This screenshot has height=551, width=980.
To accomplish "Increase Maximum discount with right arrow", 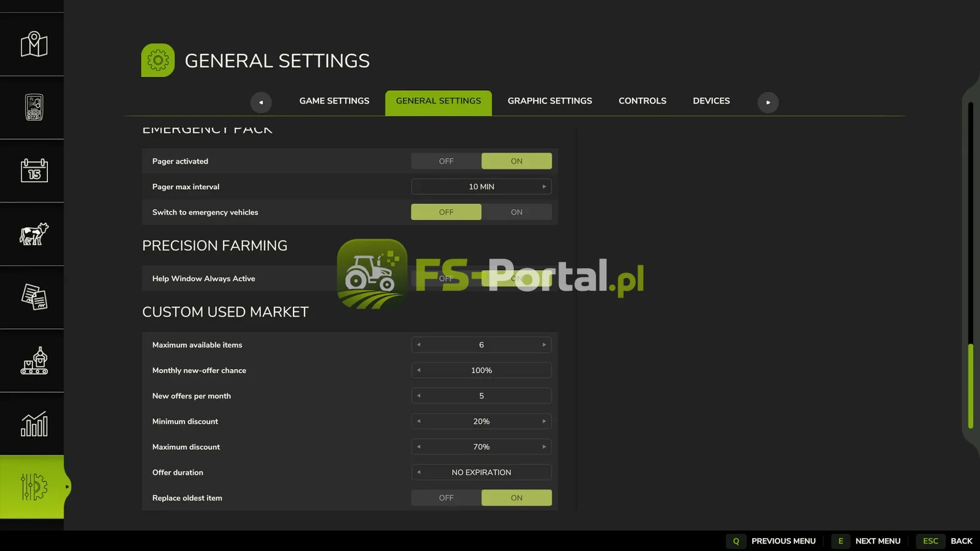I will (544, 447).
